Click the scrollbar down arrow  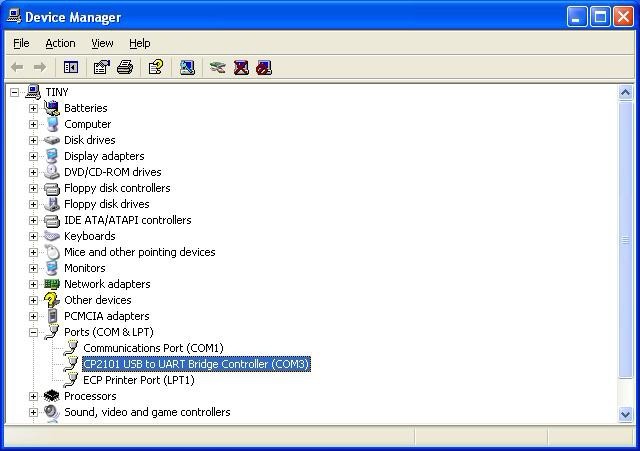coord(626,414)
